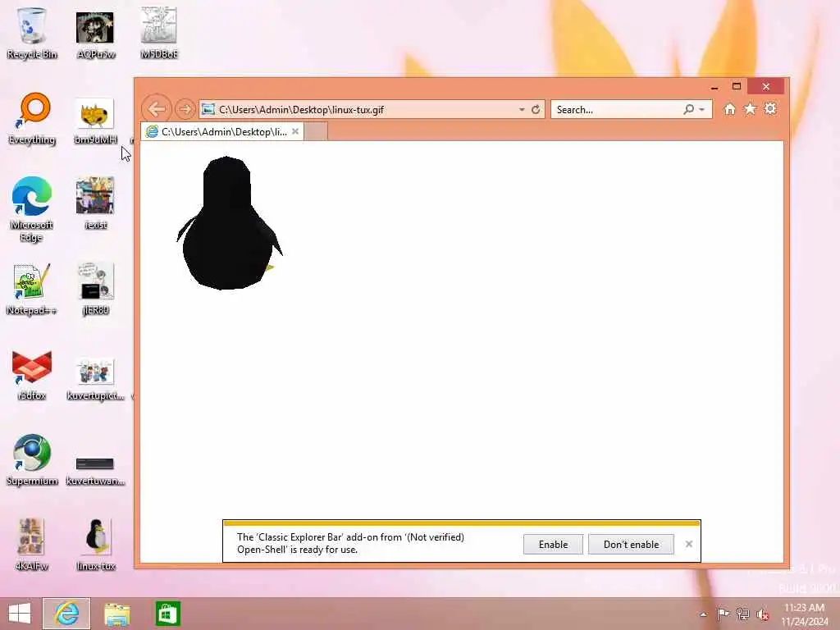Minimize the Internet Explorer window
This screenshot has width=840, height=630.
coord(714,87)
